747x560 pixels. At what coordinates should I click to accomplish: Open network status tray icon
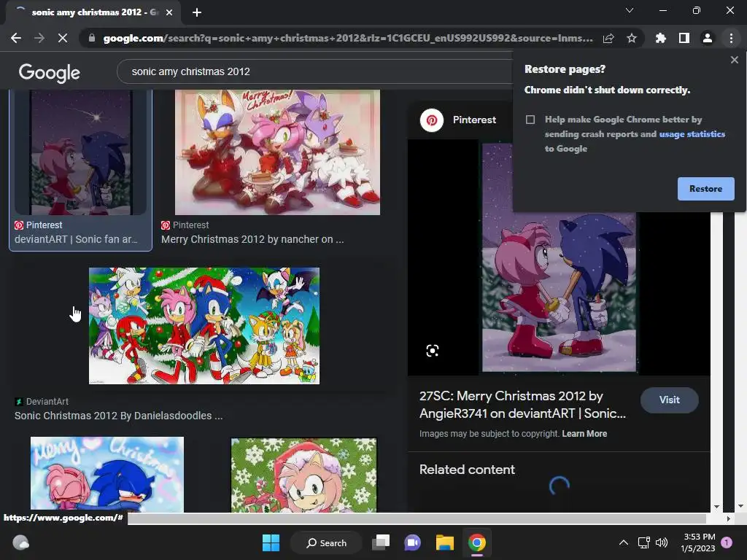coord(643,542)
